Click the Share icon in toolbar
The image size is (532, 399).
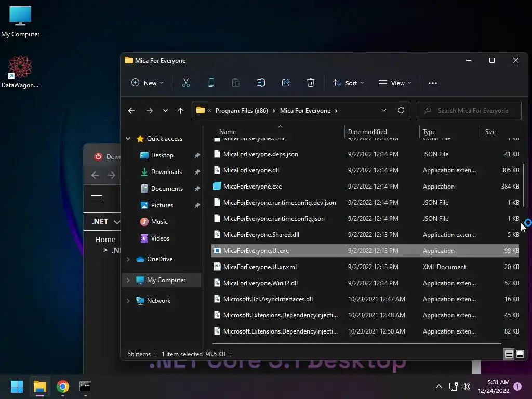point(286,83)
